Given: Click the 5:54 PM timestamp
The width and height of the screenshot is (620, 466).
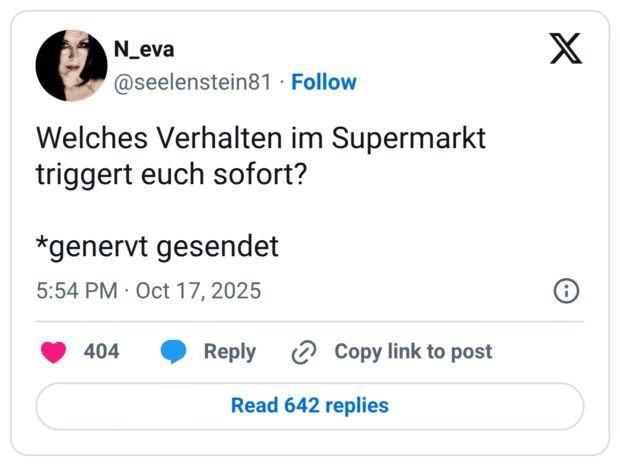Looking at the screenshot, I should click(78, 291).
